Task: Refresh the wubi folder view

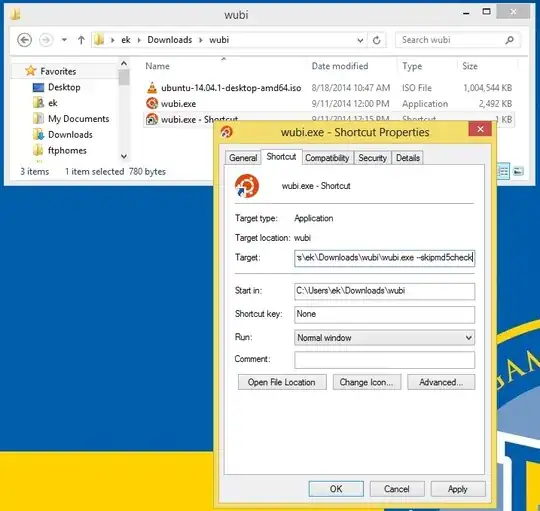Action: pyautogui.click(x=376, y=40)
